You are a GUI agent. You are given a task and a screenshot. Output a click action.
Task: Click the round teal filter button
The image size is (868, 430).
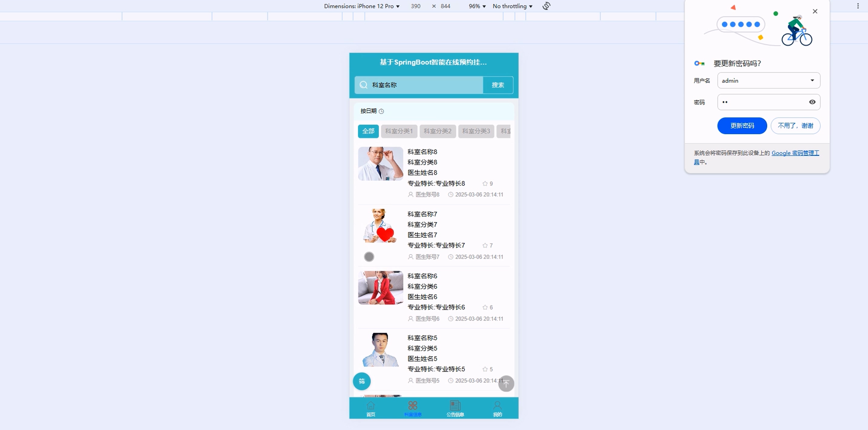(x=362, y=381)
